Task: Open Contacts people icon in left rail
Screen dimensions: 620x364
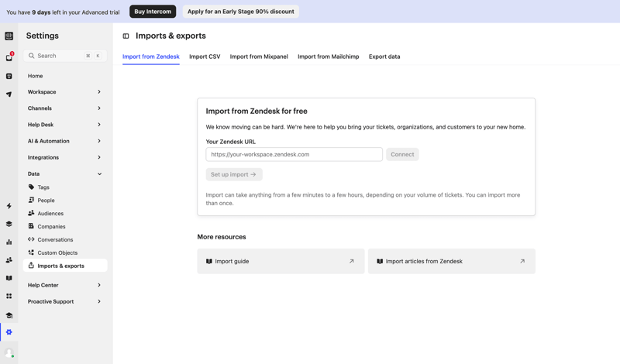Action: [x=9, y=260]
